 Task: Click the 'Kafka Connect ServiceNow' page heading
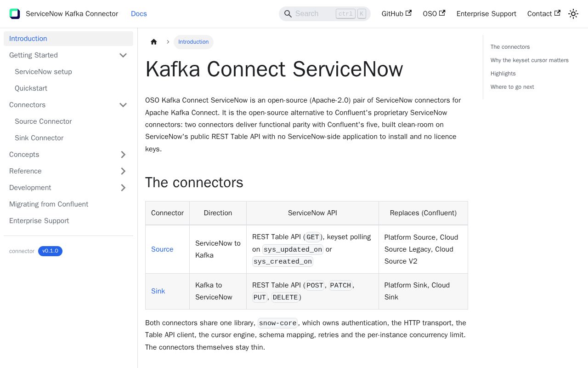pos(274,69)
